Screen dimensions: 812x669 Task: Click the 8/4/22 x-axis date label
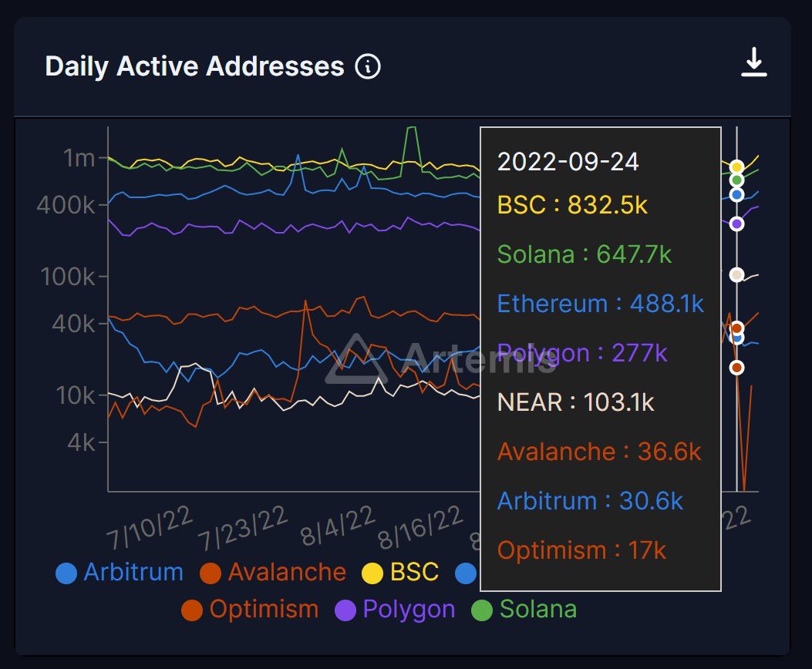(338, 525)
